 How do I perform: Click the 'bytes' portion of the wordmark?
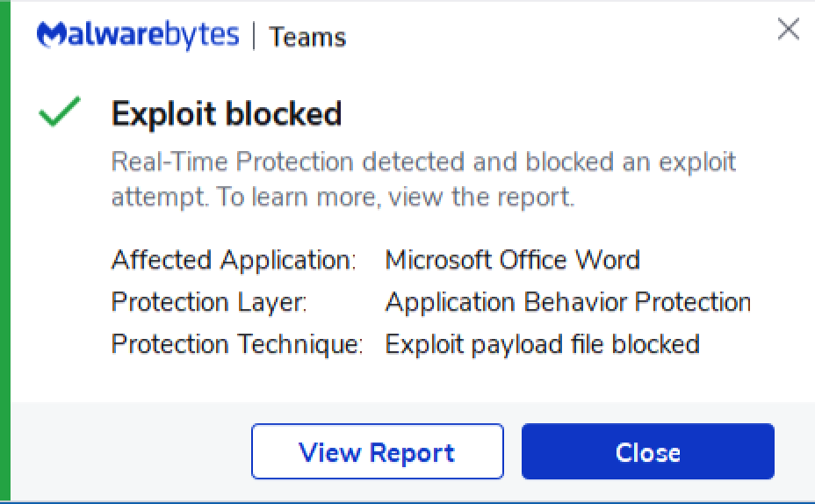tap(202, 35)
